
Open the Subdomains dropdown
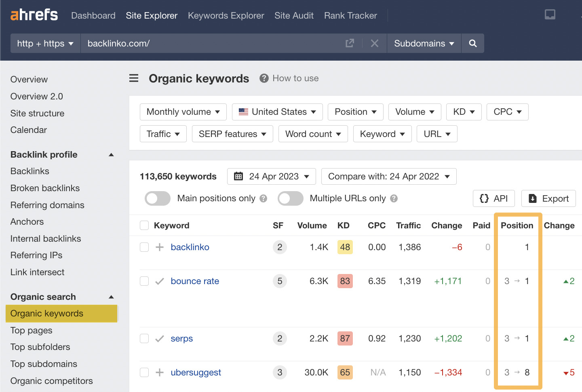pyautogui.click(x=424, y=43)
